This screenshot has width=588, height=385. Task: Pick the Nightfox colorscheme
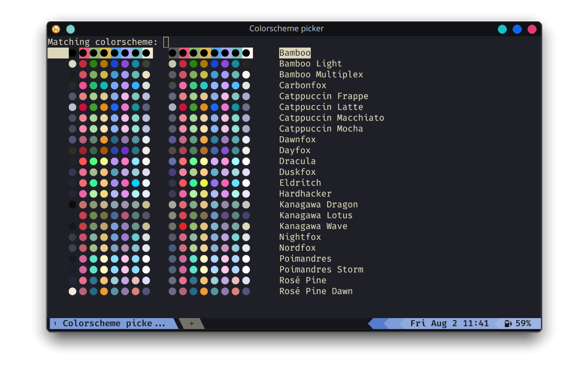point(300,237)
